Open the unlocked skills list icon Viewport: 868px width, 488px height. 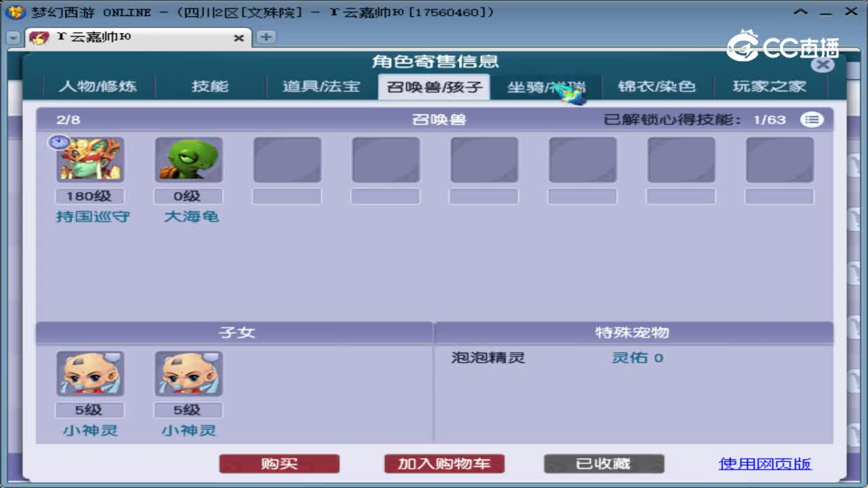pos(812,120)
